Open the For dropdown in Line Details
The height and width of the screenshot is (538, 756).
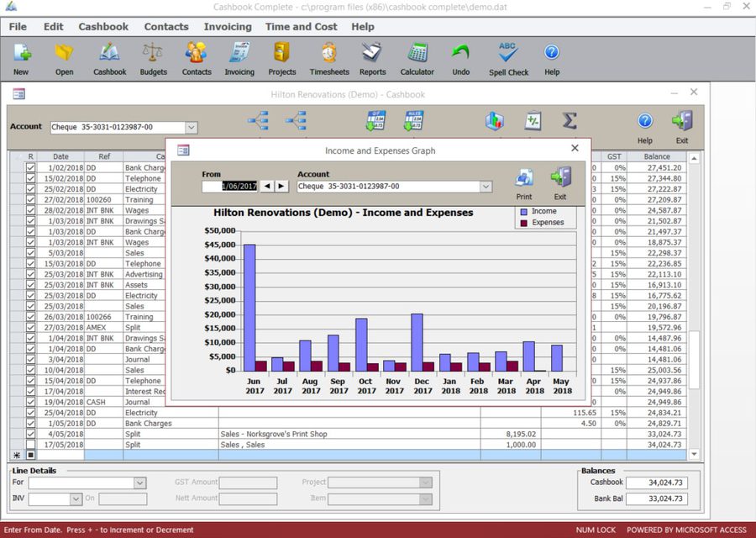tap(139, 483)
